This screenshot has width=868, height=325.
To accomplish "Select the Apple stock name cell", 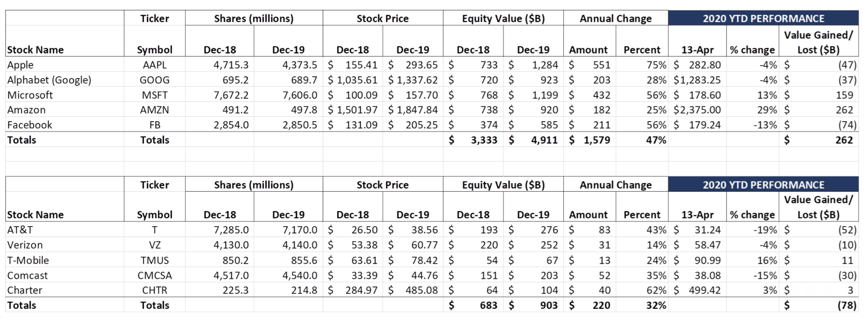I will [x=21, y=65].
